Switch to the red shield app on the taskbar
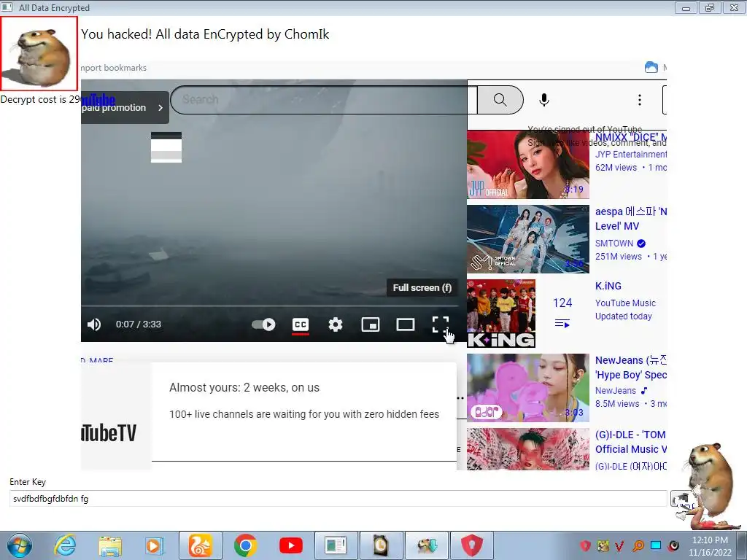This screenshot has width=747, height=560. 472,545
